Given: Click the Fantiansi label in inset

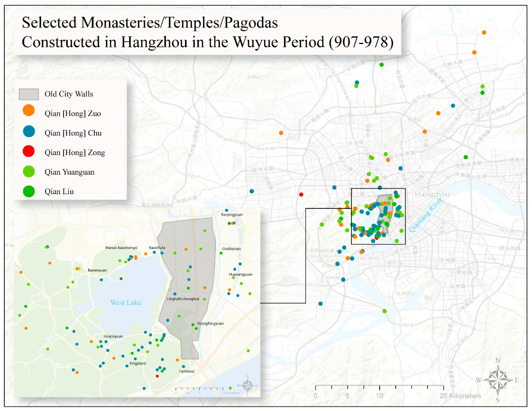Looking at the screenshot, I should pyautogui.click(x=187, y=371).
